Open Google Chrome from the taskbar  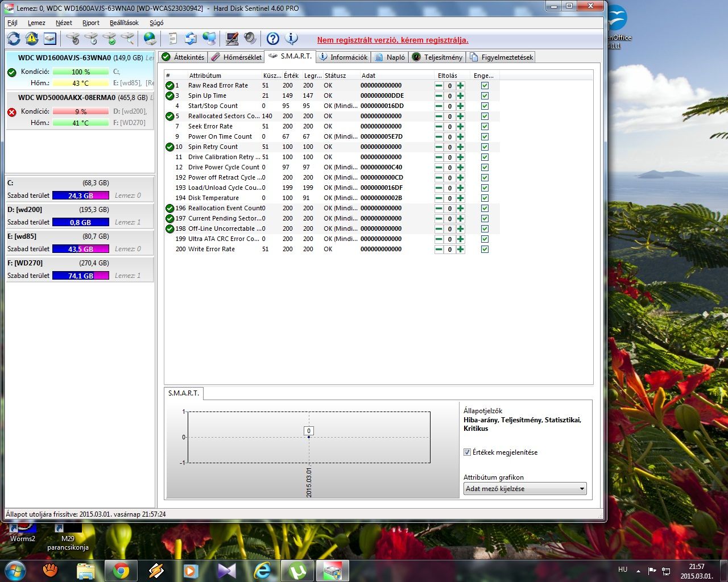pyautogui.click(x=121, y=570)
